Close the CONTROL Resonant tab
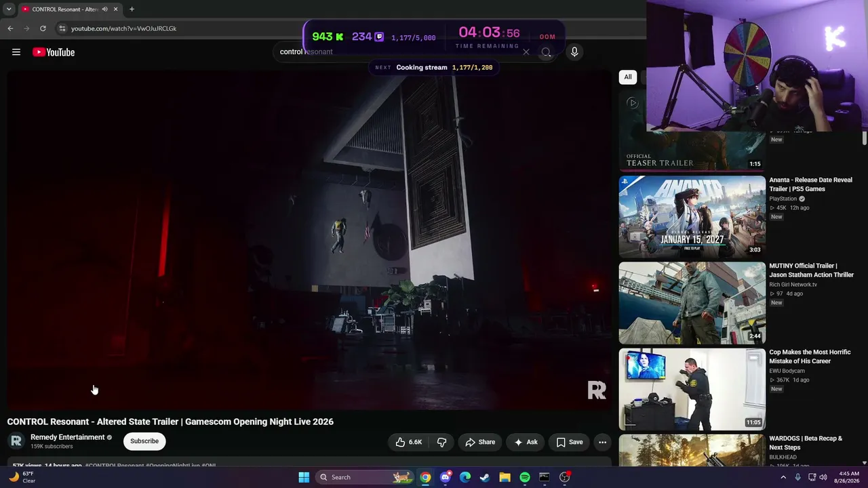Screen dimensions: 868x488 tap(115, 9)
